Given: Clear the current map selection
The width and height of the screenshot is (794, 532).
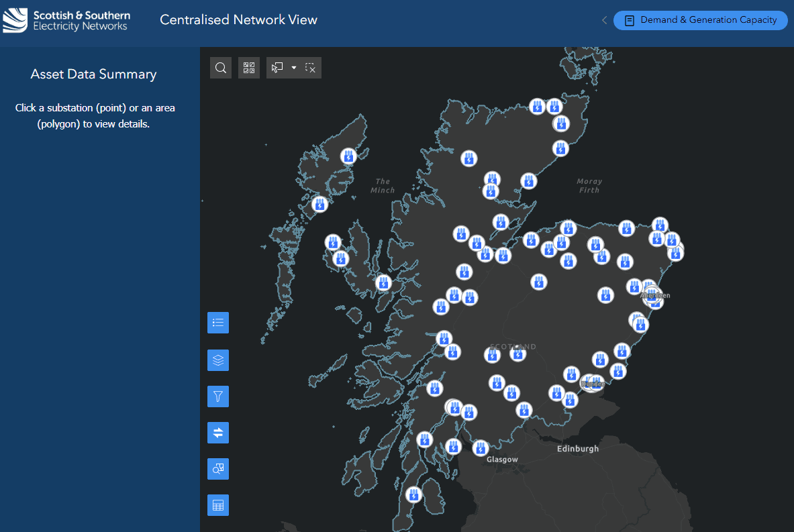Looking at the screenshot, I should pyautogui.click(x=311, y=67).
